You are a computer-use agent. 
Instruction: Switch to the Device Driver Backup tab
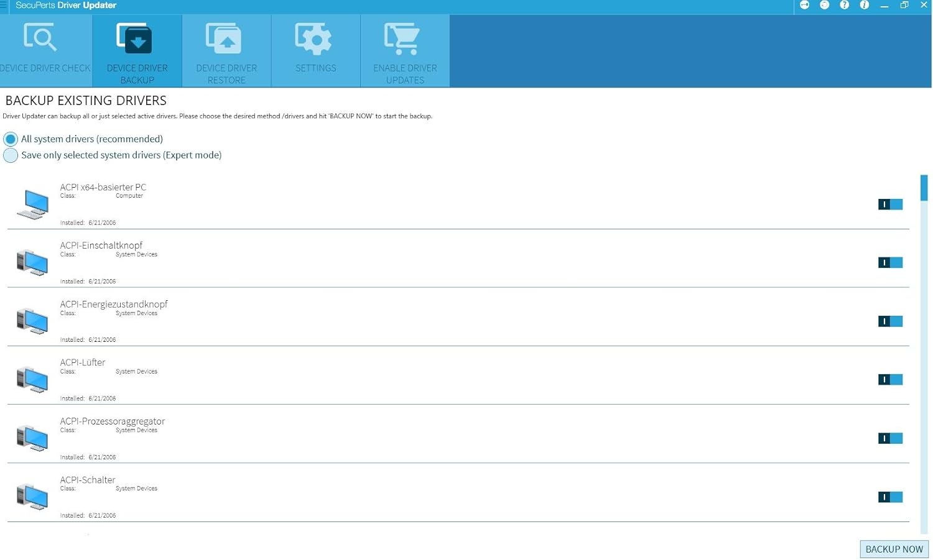pyautogui.click(x=137, y=51)
